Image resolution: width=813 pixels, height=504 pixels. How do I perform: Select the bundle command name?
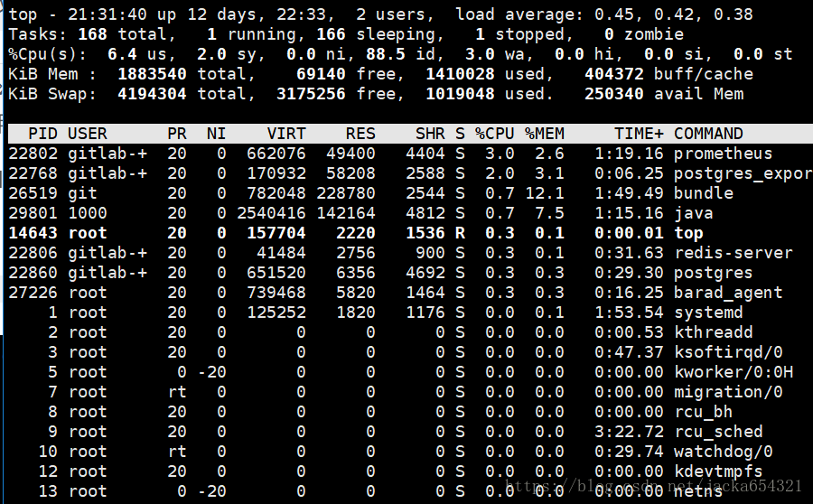pyautogui.click(x=704, y=193)
